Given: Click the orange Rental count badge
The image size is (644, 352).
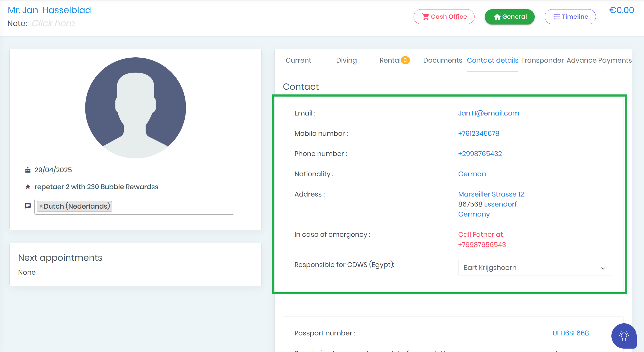Looking at the screenshot, I should [x=405, y=60].
